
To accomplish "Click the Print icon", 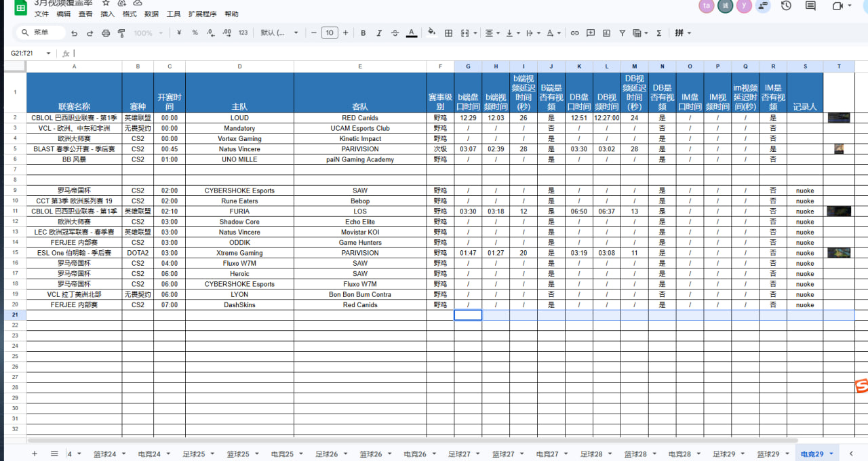I will tap(106, 33).
